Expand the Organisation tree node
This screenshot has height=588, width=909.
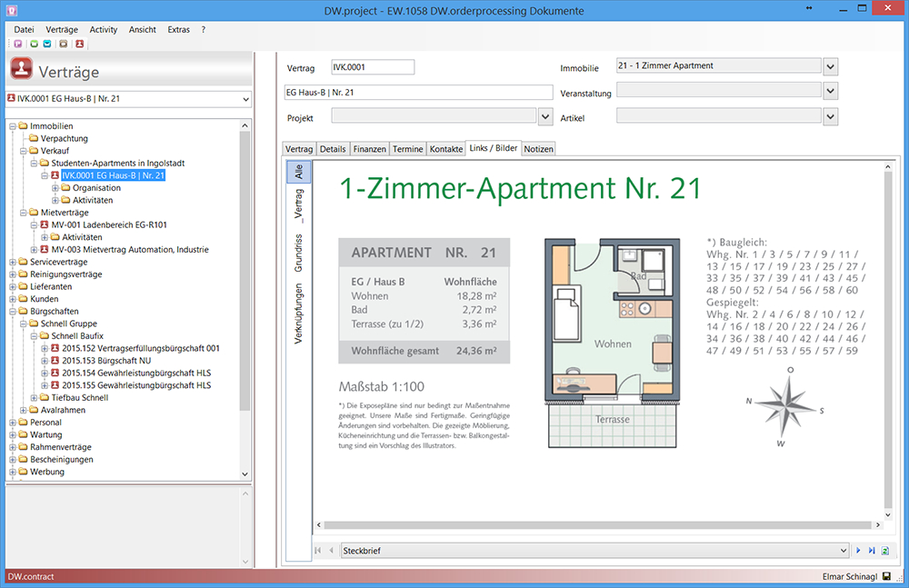click(55, 188)
